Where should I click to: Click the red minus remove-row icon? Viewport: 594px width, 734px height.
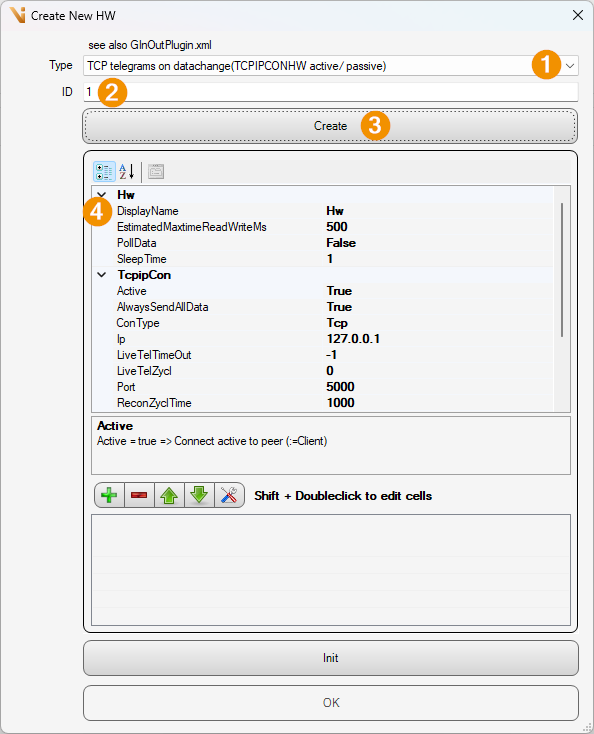[139, 495]
